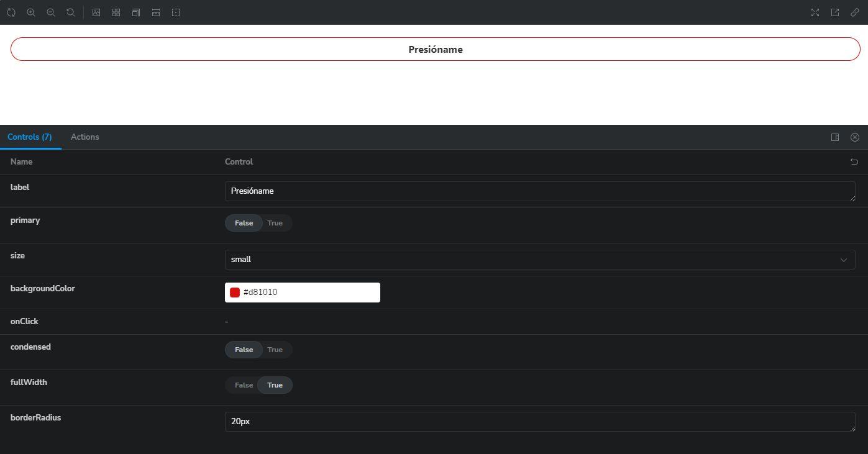Open the Actions tab

[85, 137]
